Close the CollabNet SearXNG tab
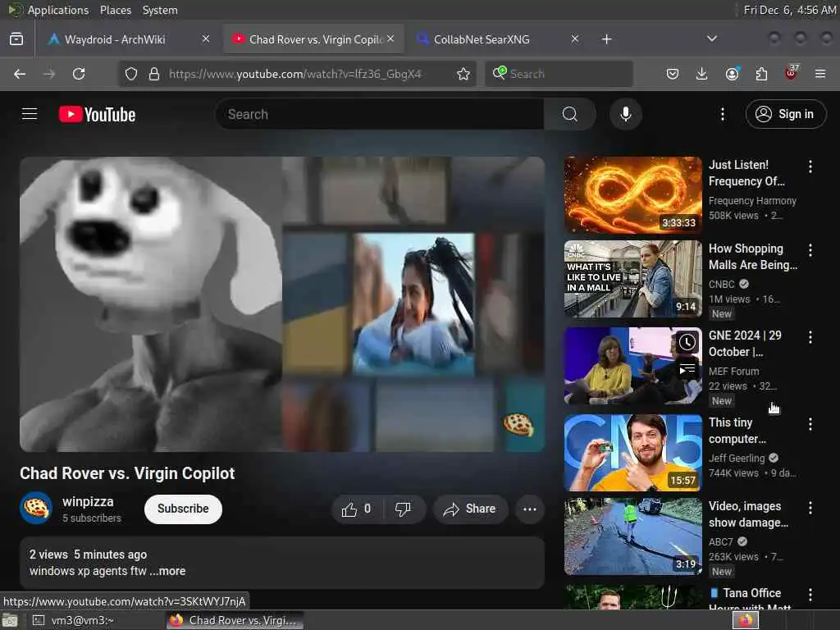This screenshot has height=630, width=840. 575,39
